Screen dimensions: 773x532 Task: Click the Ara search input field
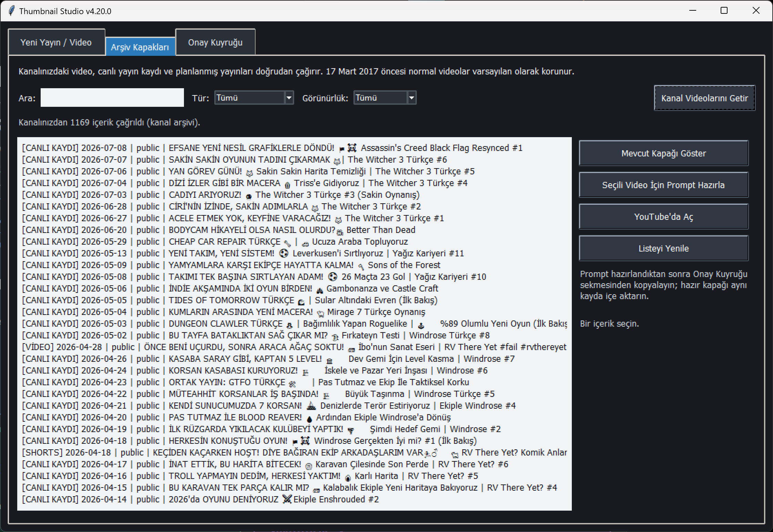click(112, 98)
